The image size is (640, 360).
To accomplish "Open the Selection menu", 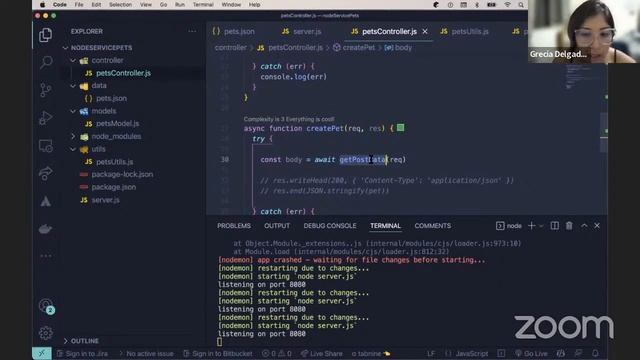I will coord(120,4).
